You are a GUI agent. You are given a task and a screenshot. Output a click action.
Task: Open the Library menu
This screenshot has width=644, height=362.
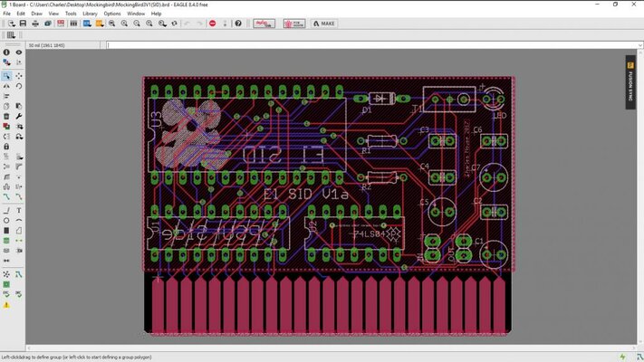90,14
